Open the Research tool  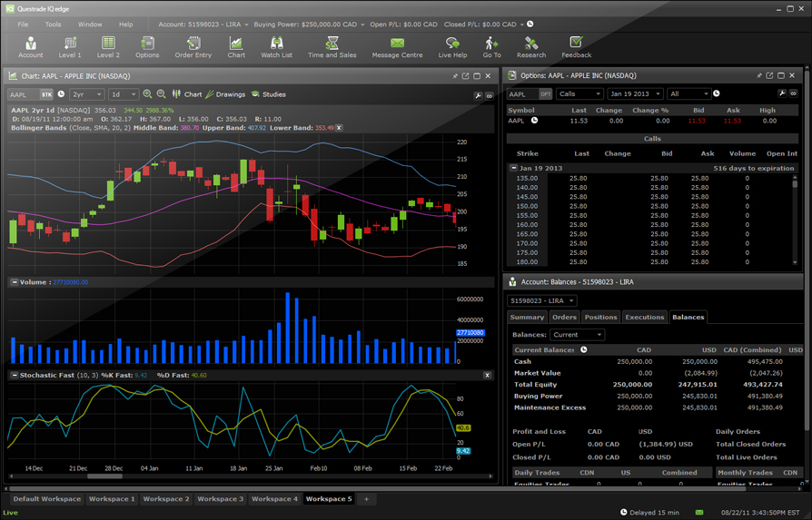tap(531, 47)
